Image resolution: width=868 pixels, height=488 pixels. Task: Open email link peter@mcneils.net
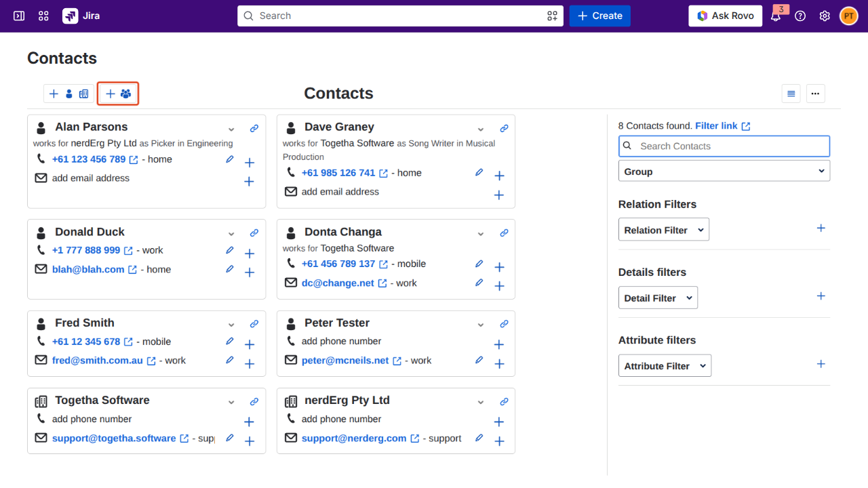tap(345, 361)
